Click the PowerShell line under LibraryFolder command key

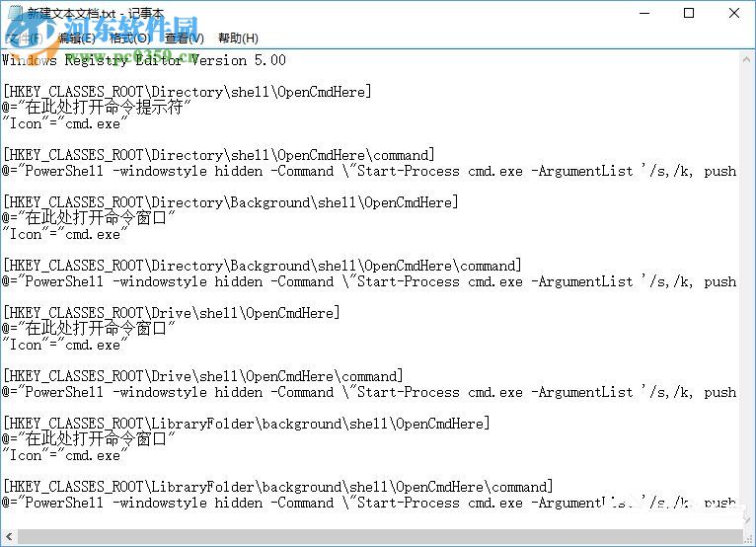(x=369, y=503)
